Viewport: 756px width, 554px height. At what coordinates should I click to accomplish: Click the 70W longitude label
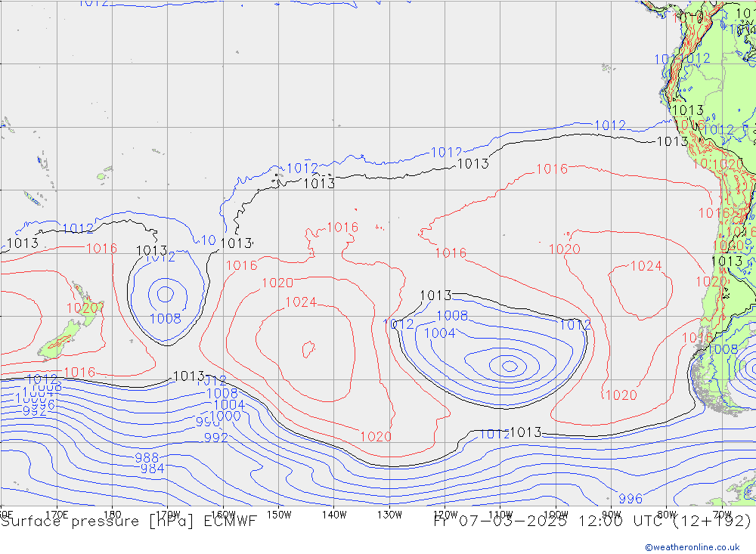point(722,515)
